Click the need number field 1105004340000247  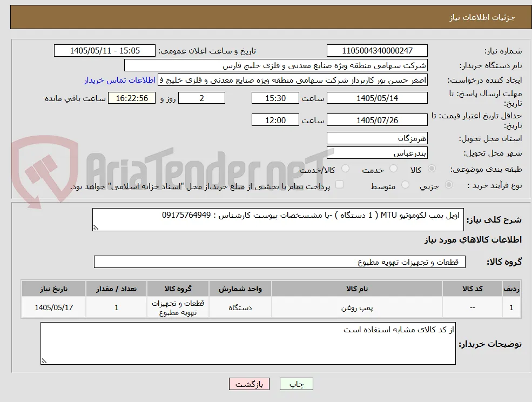(377, 51)
